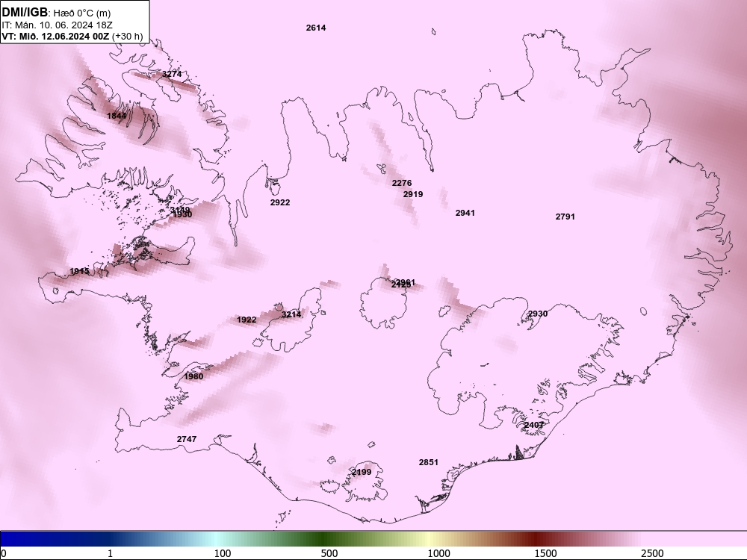This screenshot has width=747, height=560.
Task: Click the 500 tick on the color scale
Action: (329, 553)
